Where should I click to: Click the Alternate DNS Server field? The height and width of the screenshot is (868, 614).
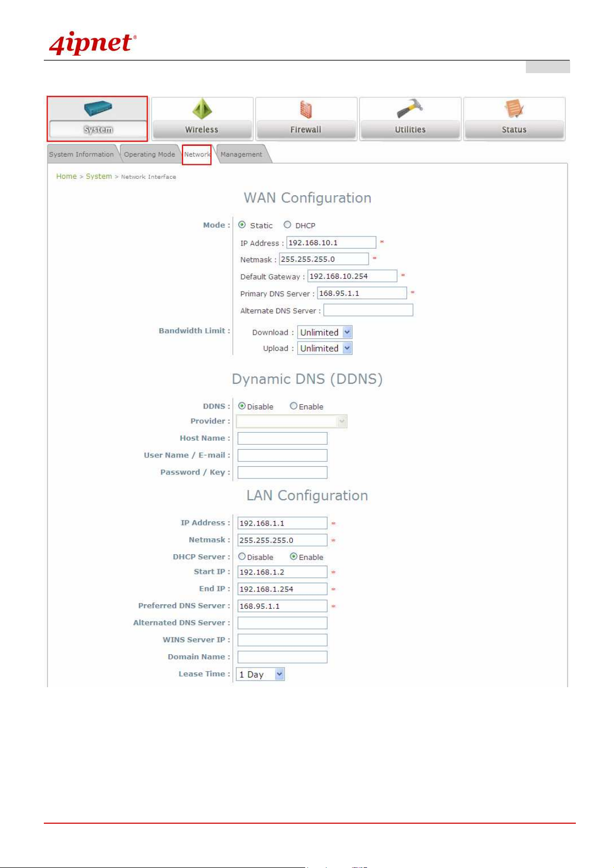point(368,310)
